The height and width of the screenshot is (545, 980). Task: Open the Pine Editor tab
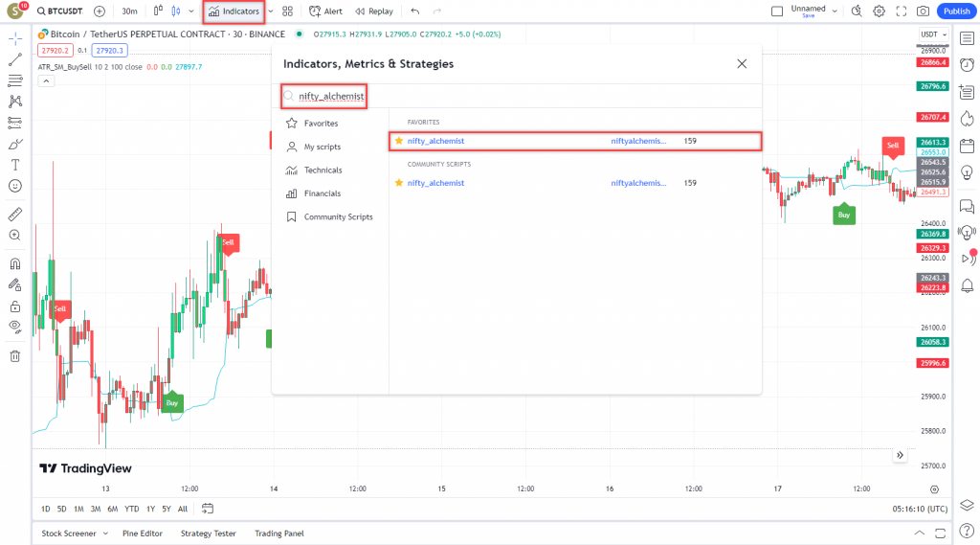[143, 534]
